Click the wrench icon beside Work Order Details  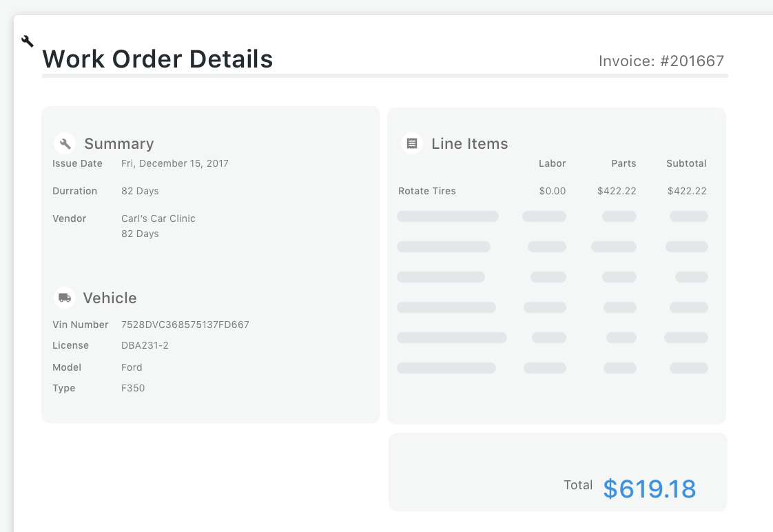coord(28,41)
